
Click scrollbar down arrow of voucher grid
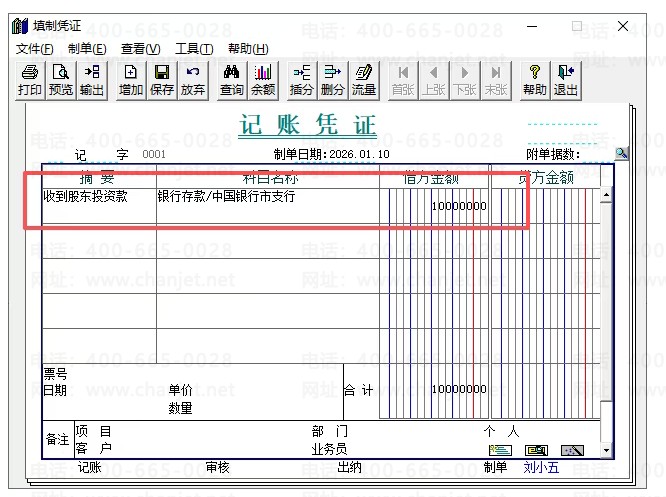click(606, 450)
